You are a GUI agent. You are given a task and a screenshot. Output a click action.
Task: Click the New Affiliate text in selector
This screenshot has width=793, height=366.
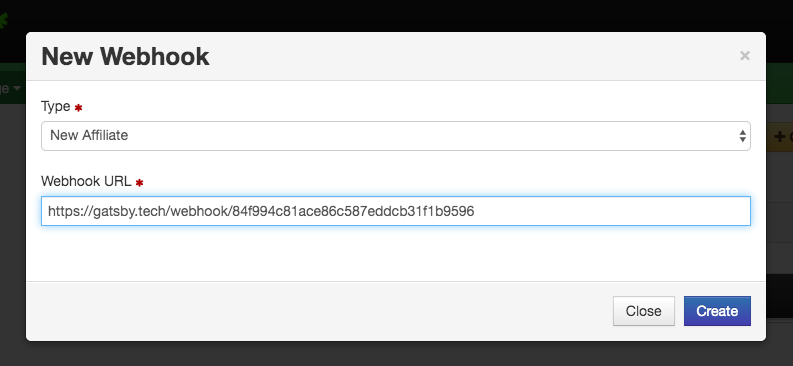pyautogui.click(x=89, y=135)
